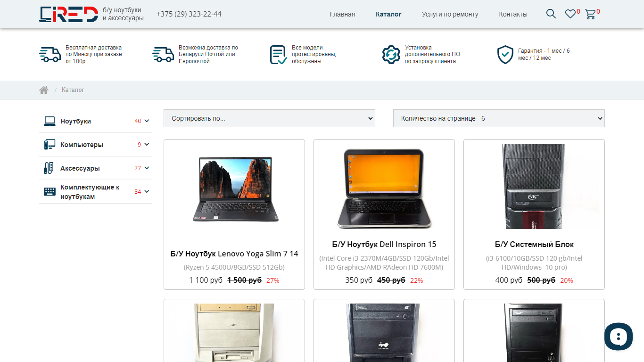Open Услуги по ремонту menu item
The height and width of the screenshot is (362, 644).
point(450,14)
